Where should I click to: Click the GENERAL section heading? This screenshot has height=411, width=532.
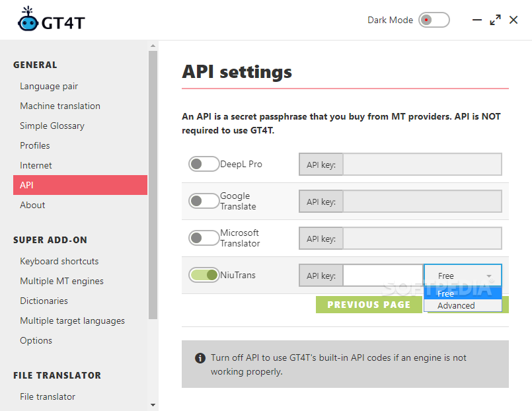(35, 65)
